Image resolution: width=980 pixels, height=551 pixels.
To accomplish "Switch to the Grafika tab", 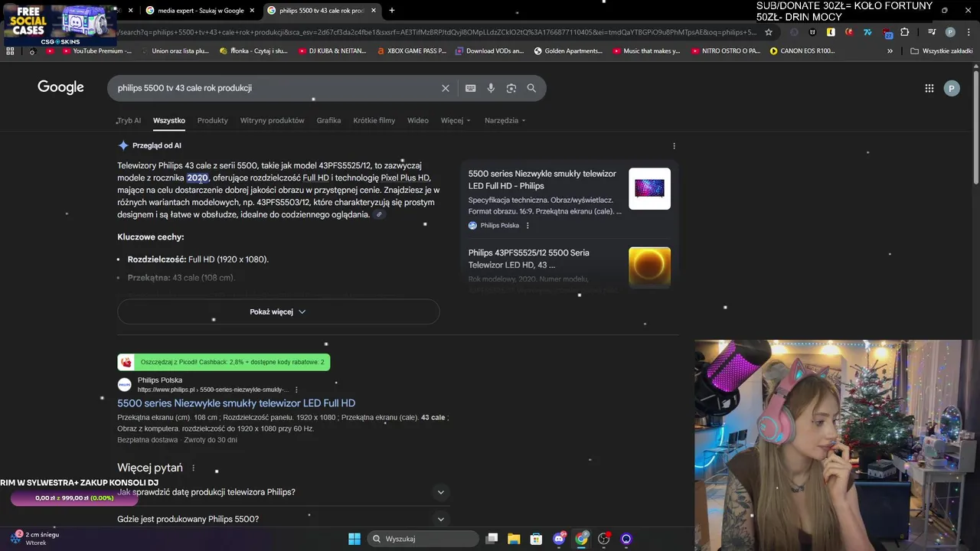I will 328,120.
